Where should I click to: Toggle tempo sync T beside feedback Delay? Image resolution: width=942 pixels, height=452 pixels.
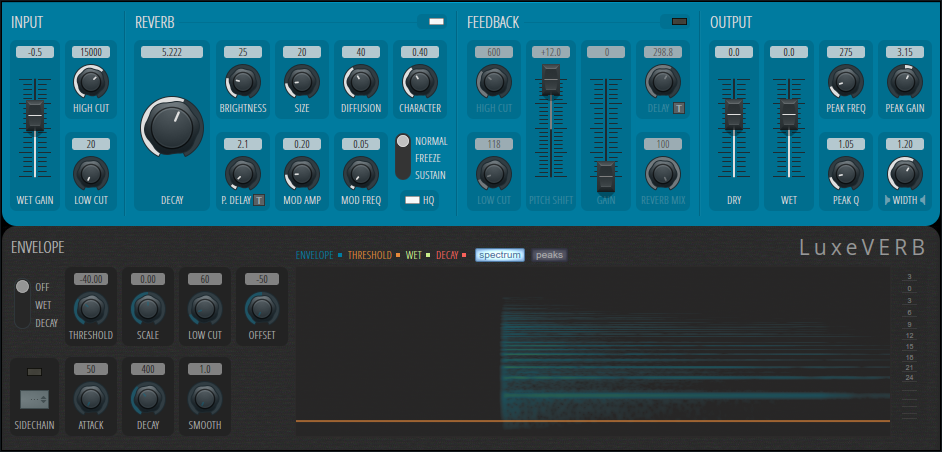click(x=679, y=107)
